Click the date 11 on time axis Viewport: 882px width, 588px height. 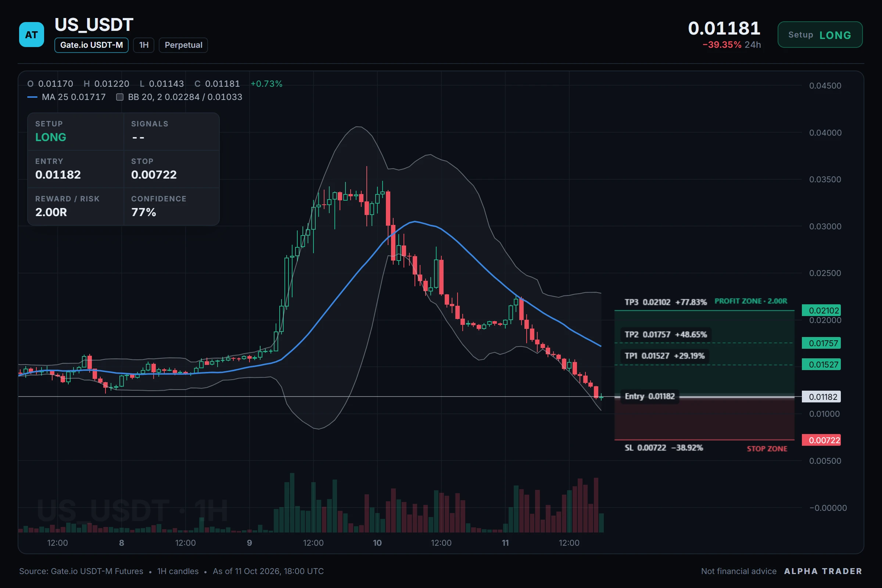pyautogui.click(x=506, y=543)
